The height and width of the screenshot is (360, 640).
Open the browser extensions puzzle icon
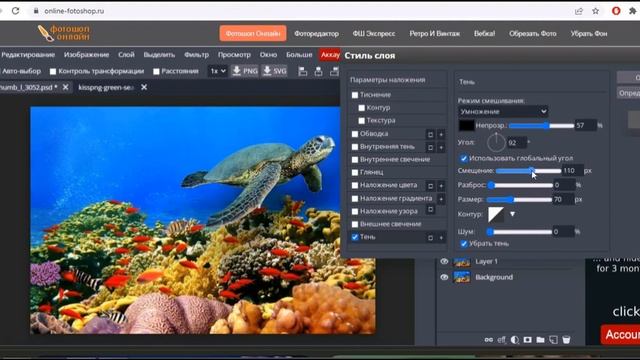633,11
